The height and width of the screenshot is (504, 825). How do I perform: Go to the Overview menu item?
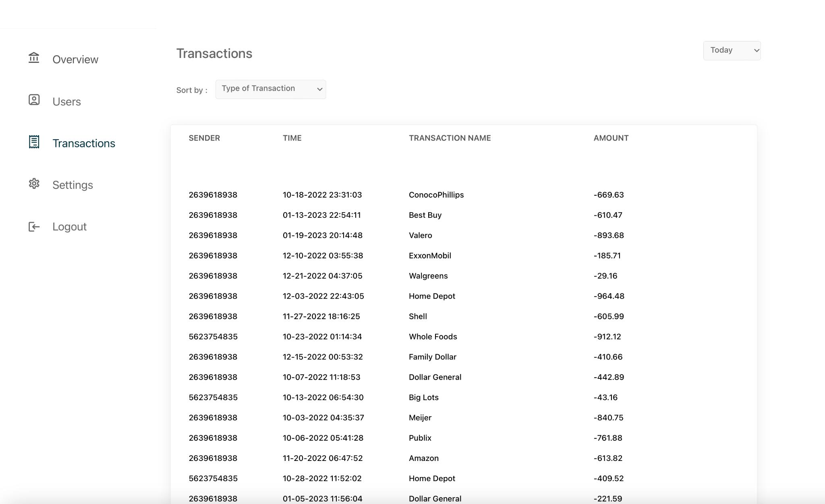[x=75, y=60]
